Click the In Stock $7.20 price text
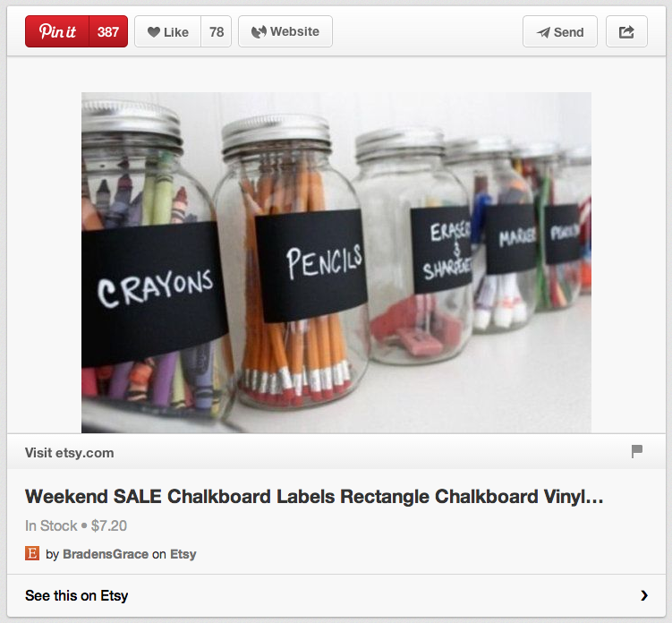 click(76, 525)
